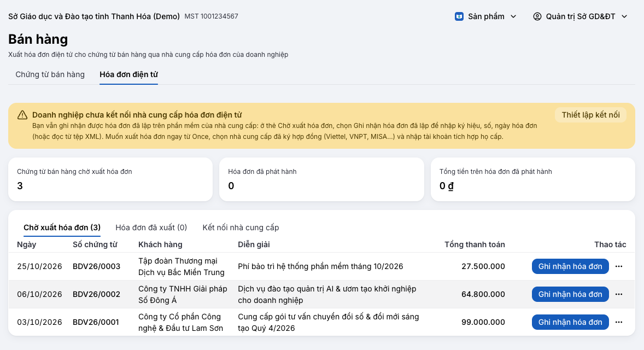Viewport: 644px width, 350px height.
Task: Click the Hóa đơn đã phát hành summary card
Action: coord(321,179)
